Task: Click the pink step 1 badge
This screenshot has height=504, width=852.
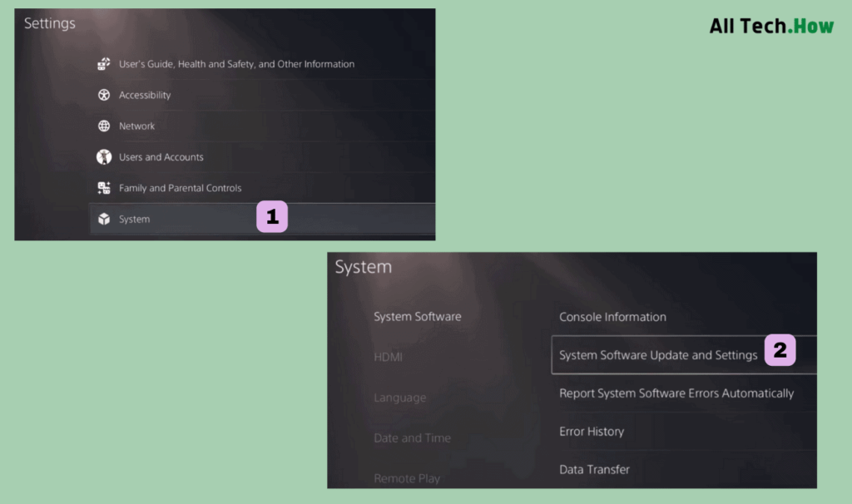Action: tap(272, 217)
